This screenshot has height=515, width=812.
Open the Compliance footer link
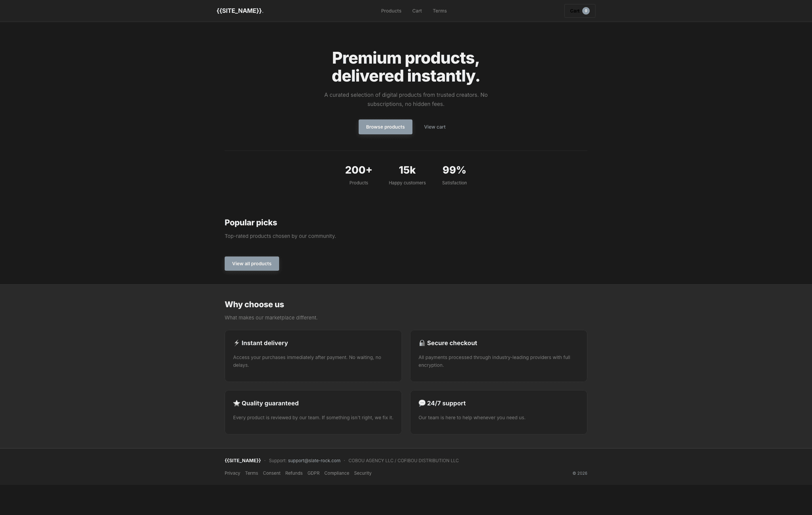[x=337, y=473]
